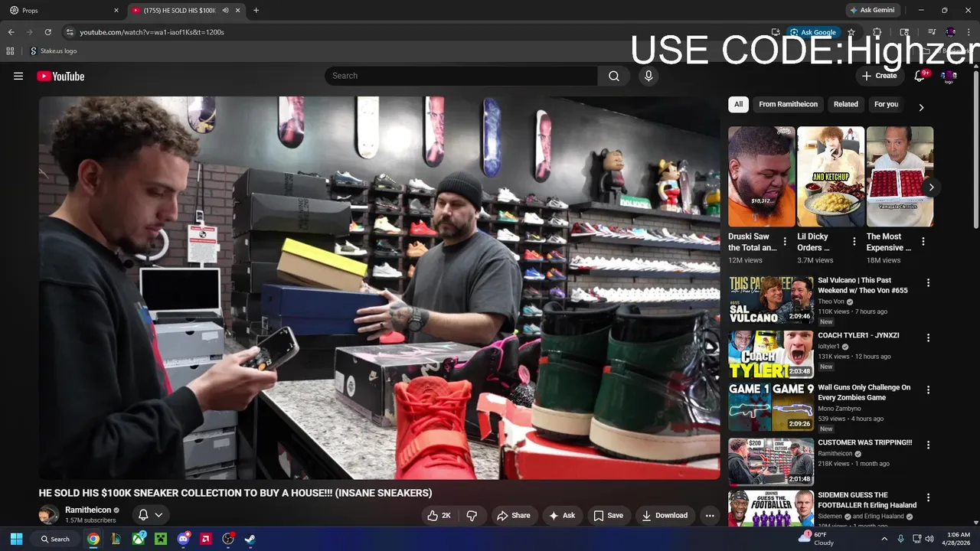The height and width of the screenshot is (551, 980).
Task: Go back in browser history
Action: pyautogui.click(x=11, y=32)
